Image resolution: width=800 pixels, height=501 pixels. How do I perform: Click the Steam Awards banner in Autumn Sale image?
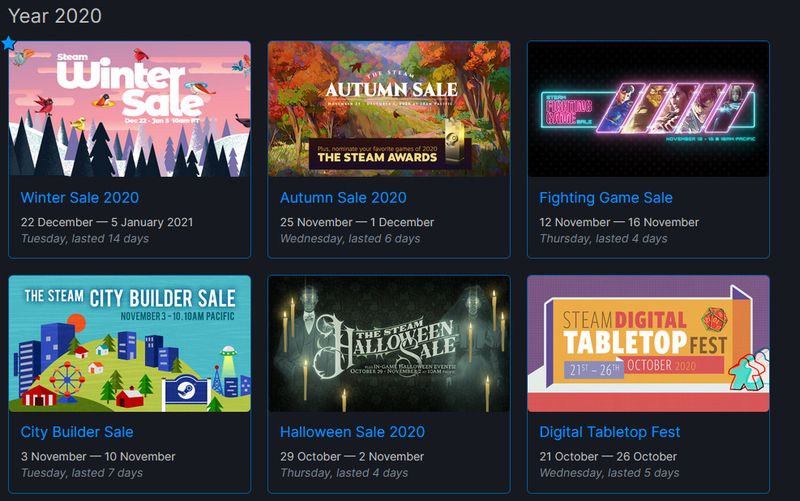tap(378, 154)
